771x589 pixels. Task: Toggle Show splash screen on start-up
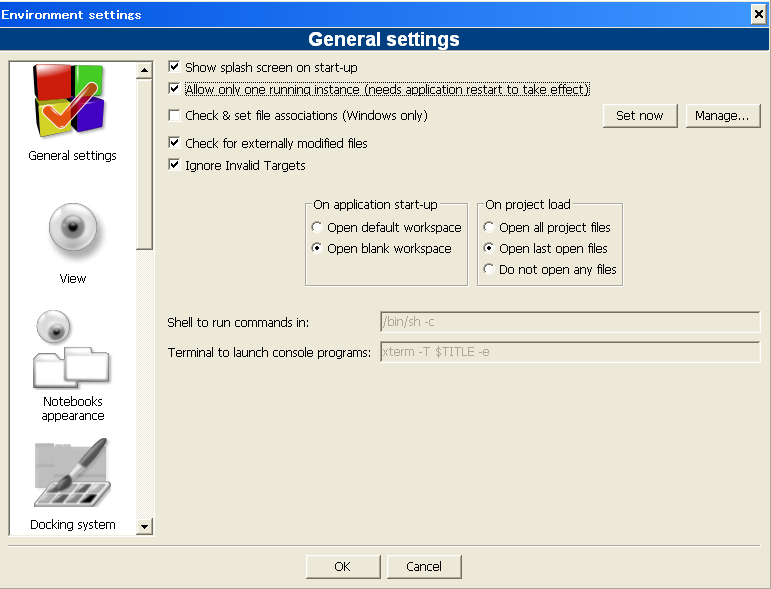click(x=174, y=66)
